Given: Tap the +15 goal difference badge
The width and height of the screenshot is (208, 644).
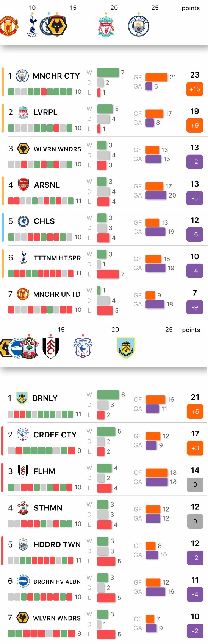Looking at the screenshot, I should pyautogui.click(x=195, y=89).
